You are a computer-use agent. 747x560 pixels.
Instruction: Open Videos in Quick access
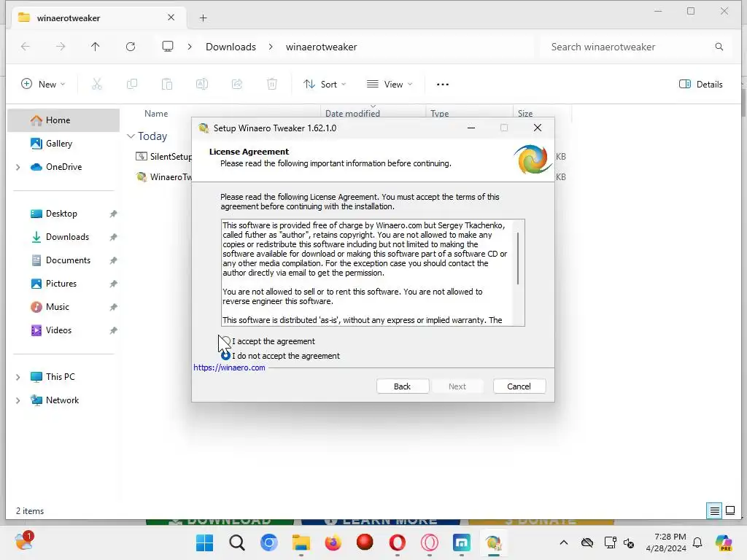tap(63, 330)
